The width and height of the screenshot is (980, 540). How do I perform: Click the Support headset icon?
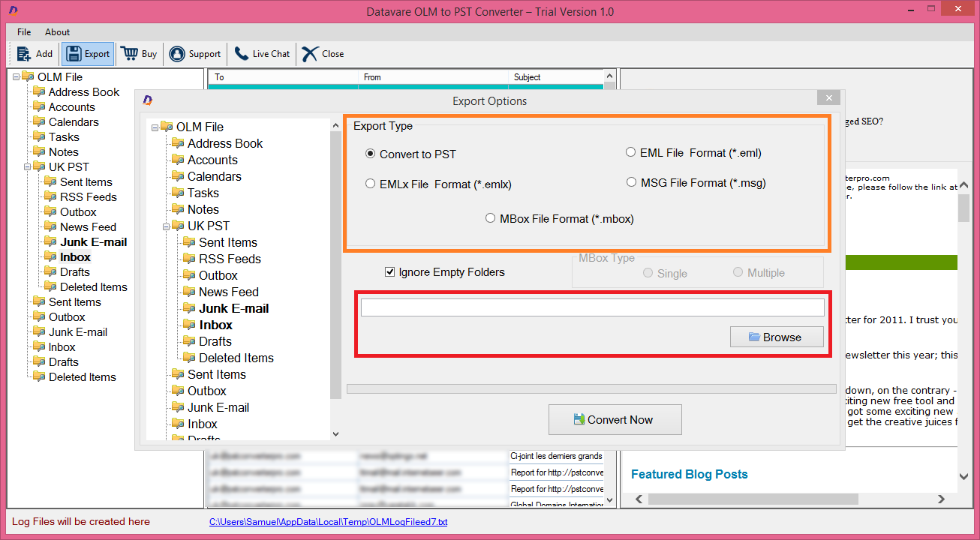[x=177, y=54]
